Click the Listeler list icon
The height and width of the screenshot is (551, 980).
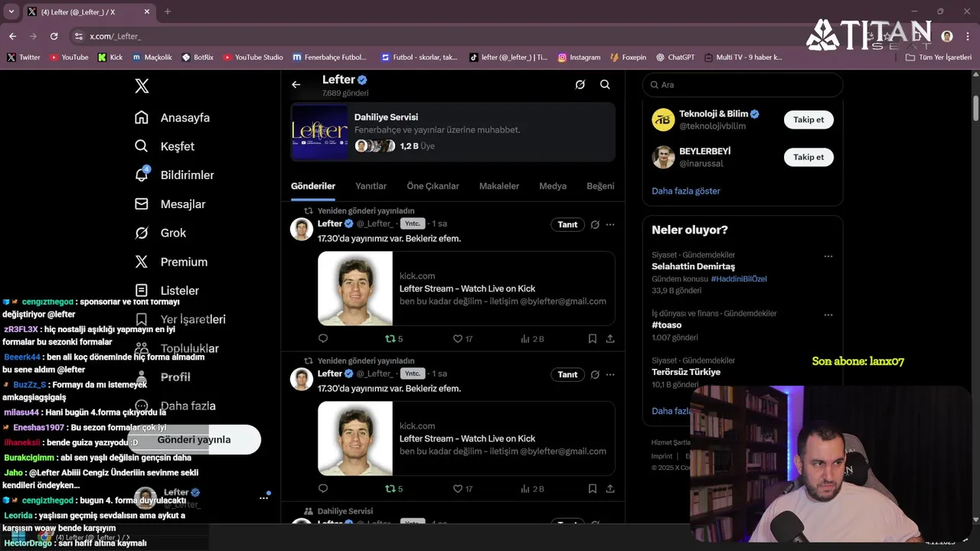tap(142, 291)
